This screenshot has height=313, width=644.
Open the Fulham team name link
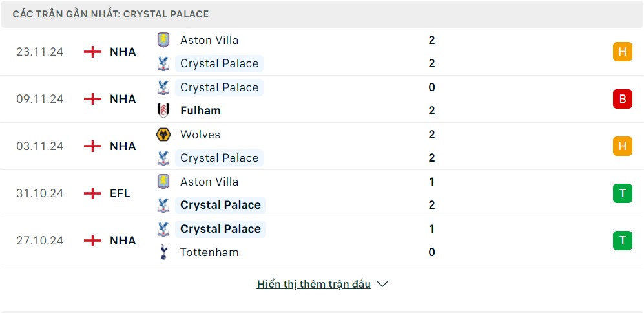point(200,111)
